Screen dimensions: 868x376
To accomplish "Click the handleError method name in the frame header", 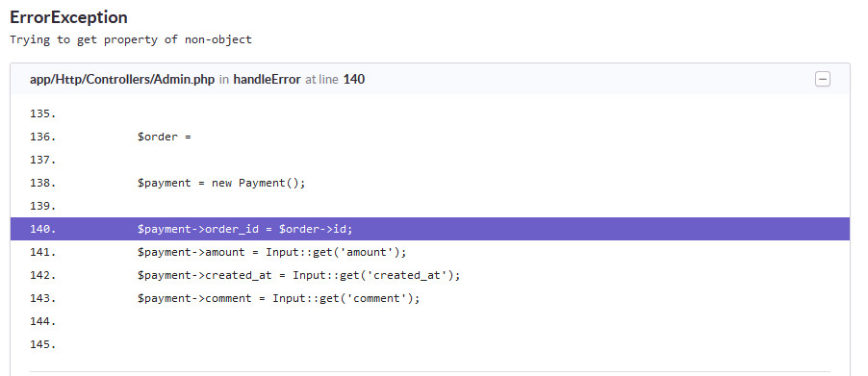I will [267, 80].
